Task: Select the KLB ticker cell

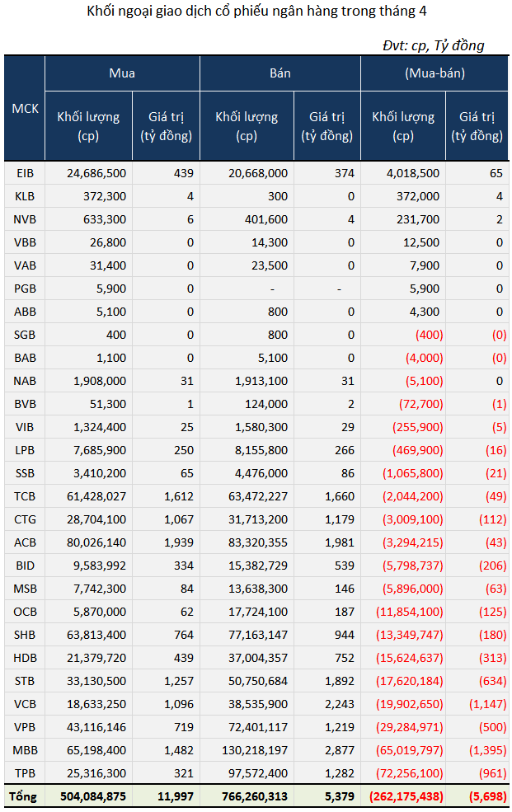Action: click(25, 196)
